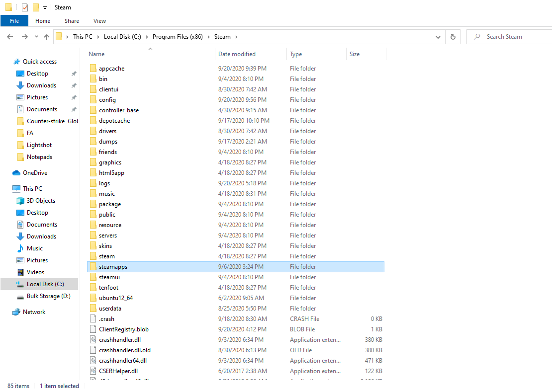Select the crashhandler.dll.old file icon
The width and height of the screenshot is (552, 392).
click(x=93, y=350)
